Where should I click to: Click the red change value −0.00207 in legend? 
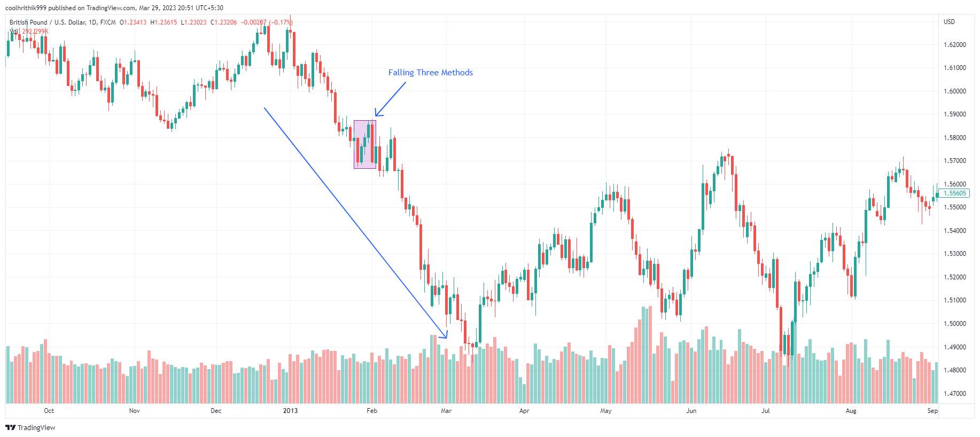pos(253,22)
